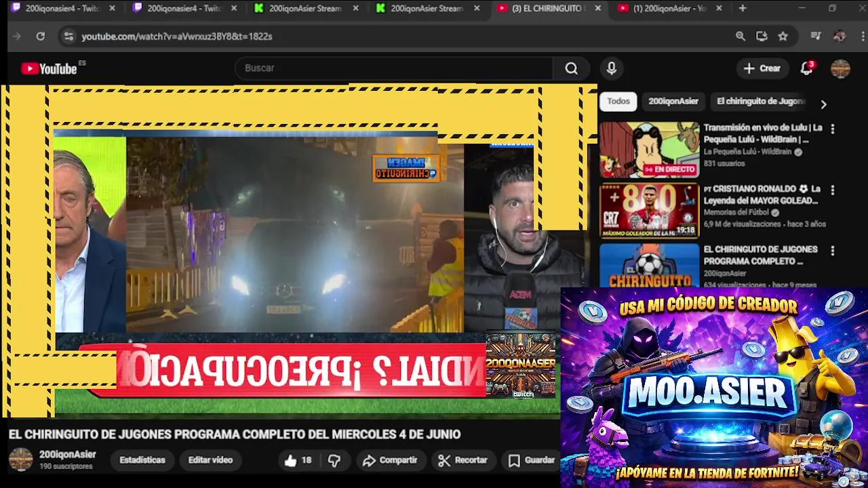Reload the page with the browser refresh icon
Viewport: 868px width, 488px height.
(x=41, y=37)
